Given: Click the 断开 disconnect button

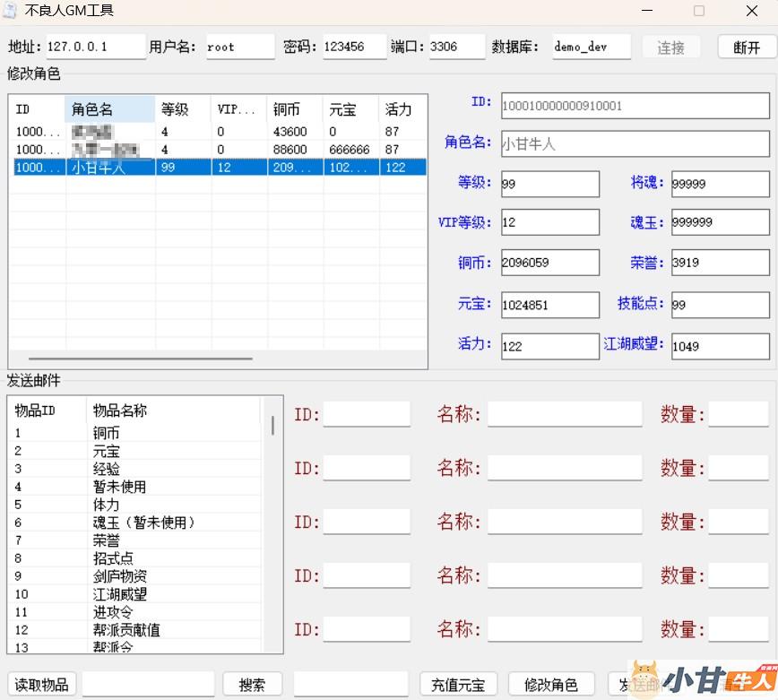Looking at the screenshot, I should coord(747,48).
